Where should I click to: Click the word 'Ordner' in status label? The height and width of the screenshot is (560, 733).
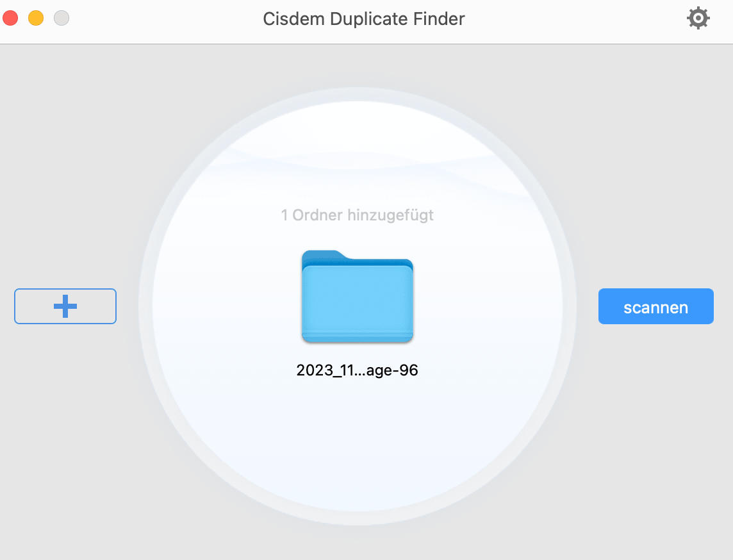pos(317,215)
